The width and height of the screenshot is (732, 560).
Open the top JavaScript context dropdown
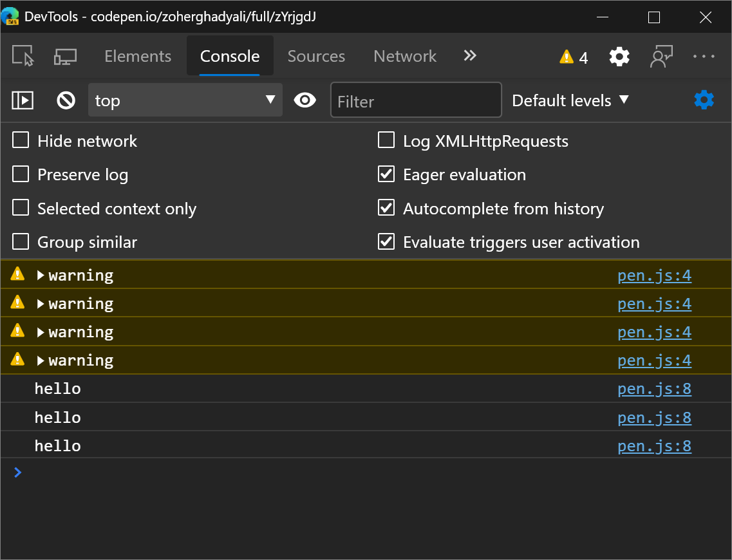pyautogui.click(x=185, y=100)
